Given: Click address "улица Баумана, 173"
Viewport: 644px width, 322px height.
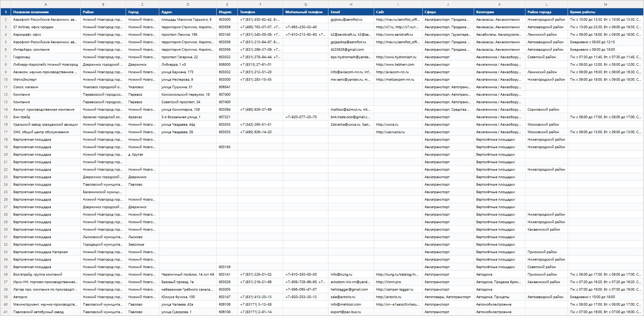Looking at the screenshot, I should (188, 72).
